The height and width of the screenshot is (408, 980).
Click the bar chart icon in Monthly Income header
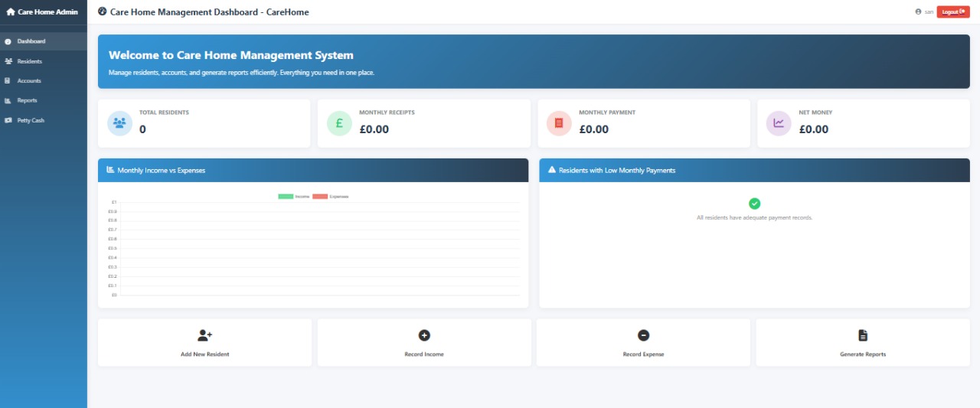coord(110,170)
